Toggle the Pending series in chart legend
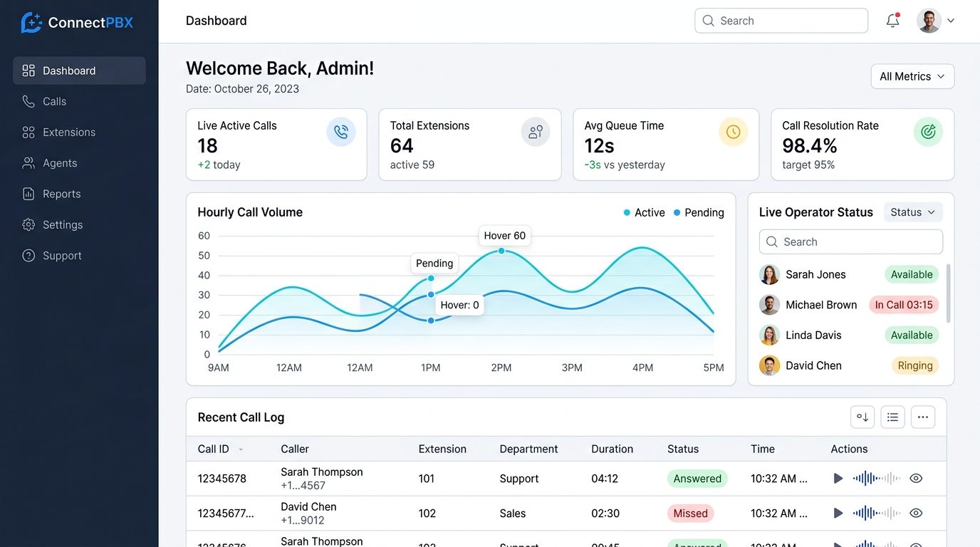This screenshot has width=980, height=547. (699, 212)
